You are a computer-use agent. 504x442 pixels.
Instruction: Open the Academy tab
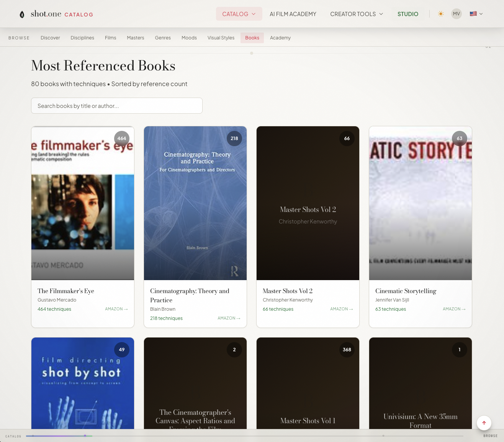click(x=280, y=38)
